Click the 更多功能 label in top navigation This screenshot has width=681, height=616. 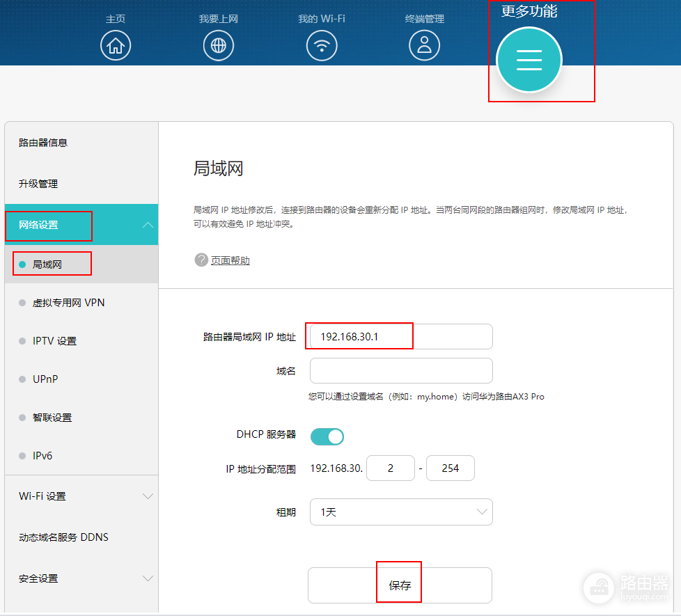[x=529, y=11]
